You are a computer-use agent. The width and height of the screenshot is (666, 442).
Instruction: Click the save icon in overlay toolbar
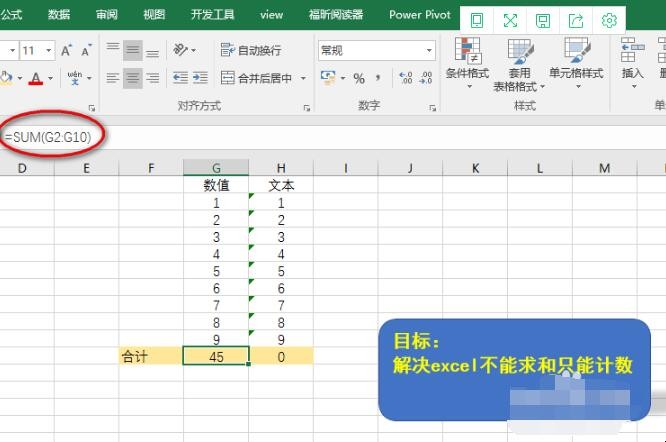543,20
